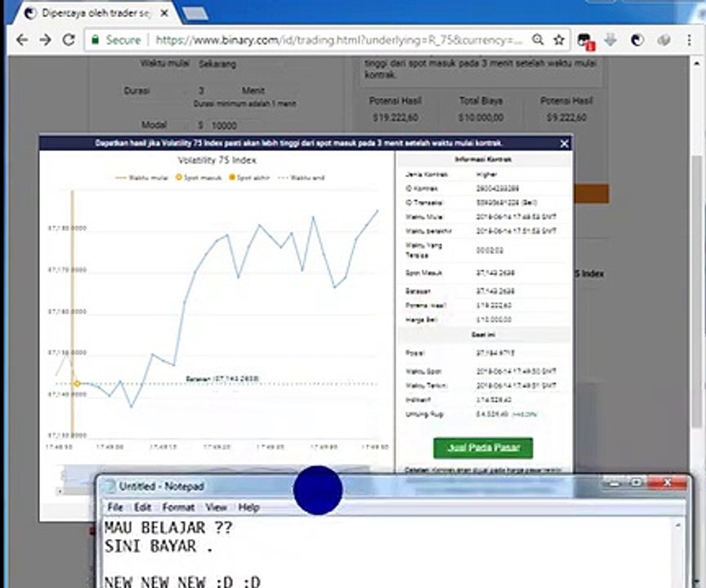Viewport: 706px width, 588px height.
Task: Click the Modal amount field 10000
Action: 224,126
